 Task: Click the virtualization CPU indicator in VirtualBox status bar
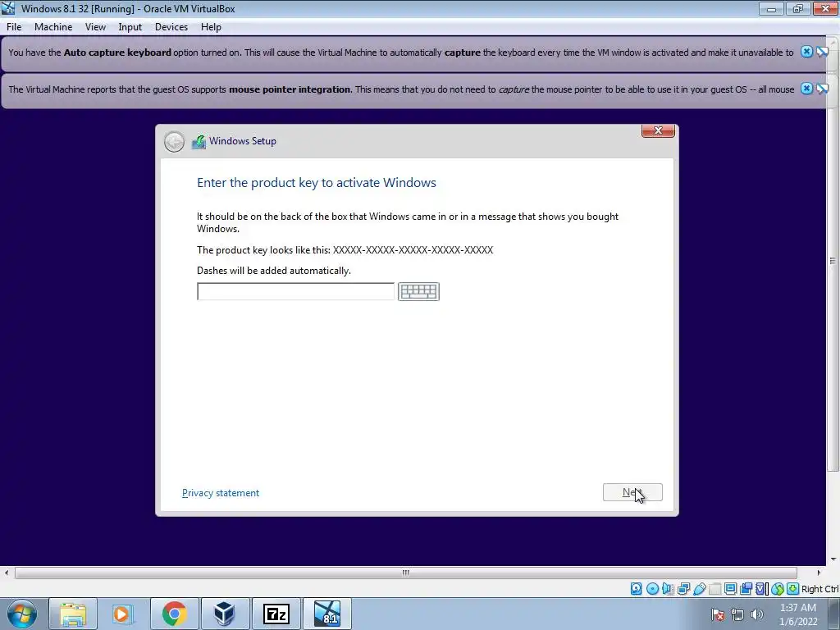[761, 589]
